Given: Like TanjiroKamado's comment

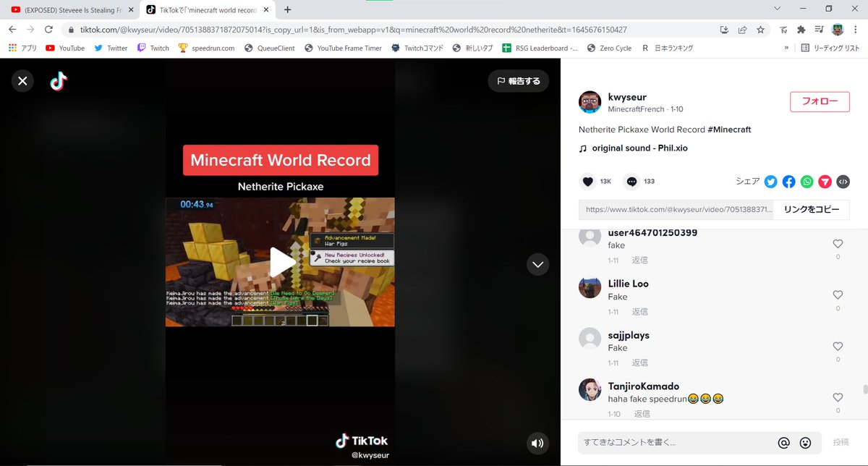Looking at the screenshot, I should pyautogui.click(x=838, y=398).
